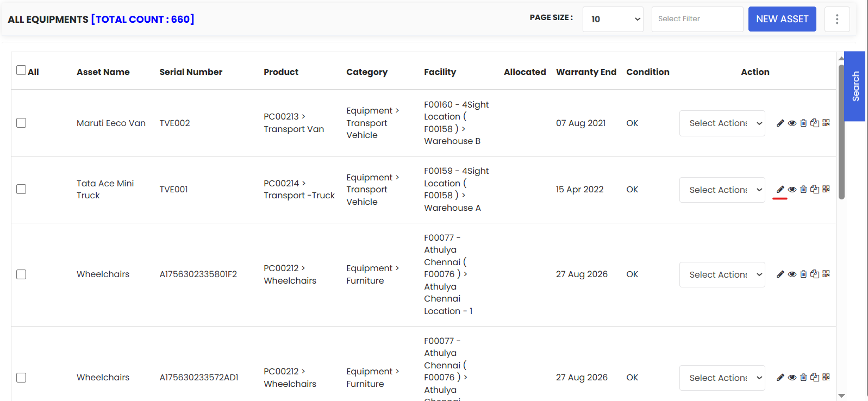Edit the Wheelchairs asset A175630233572AD1
This screenshot has height=401, width=868.
[780, 378]
